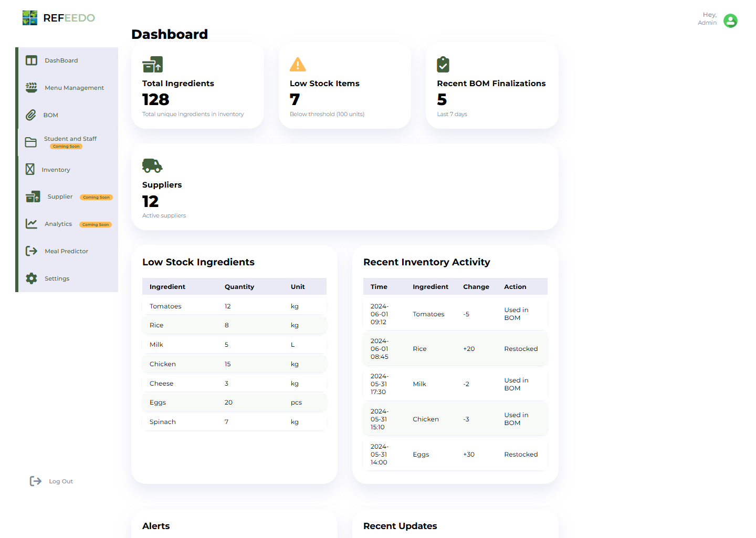The image size is (756, 538).
Task: Click the Alerts section heading
Action: point(156,526)
